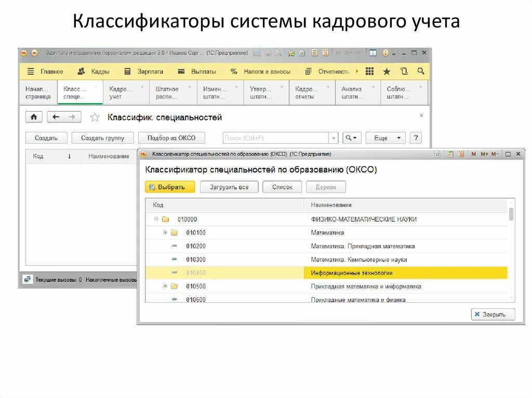The height and width of the screenshot is (398, 532).
Task: Click the Создать button
Action: 46,138
